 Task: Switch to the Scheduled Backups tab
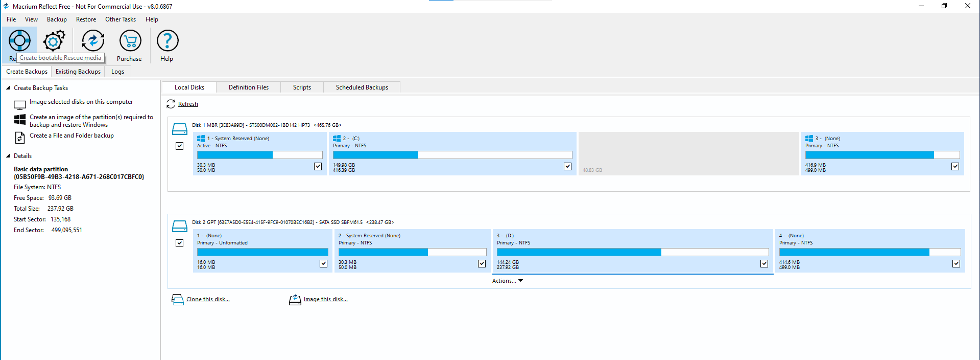click(362, 87)
